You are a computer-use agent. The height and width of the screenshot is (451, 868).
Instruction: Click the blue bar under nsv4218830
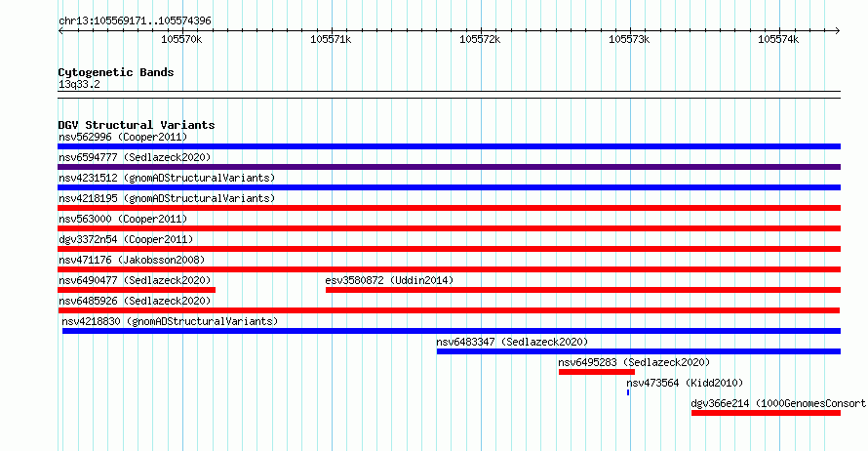[x=452, y=331]
